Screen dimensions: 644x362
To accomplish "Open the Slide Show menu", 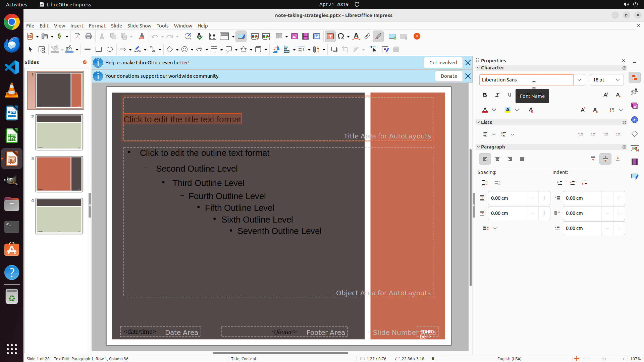I will [x=139, y=26].
